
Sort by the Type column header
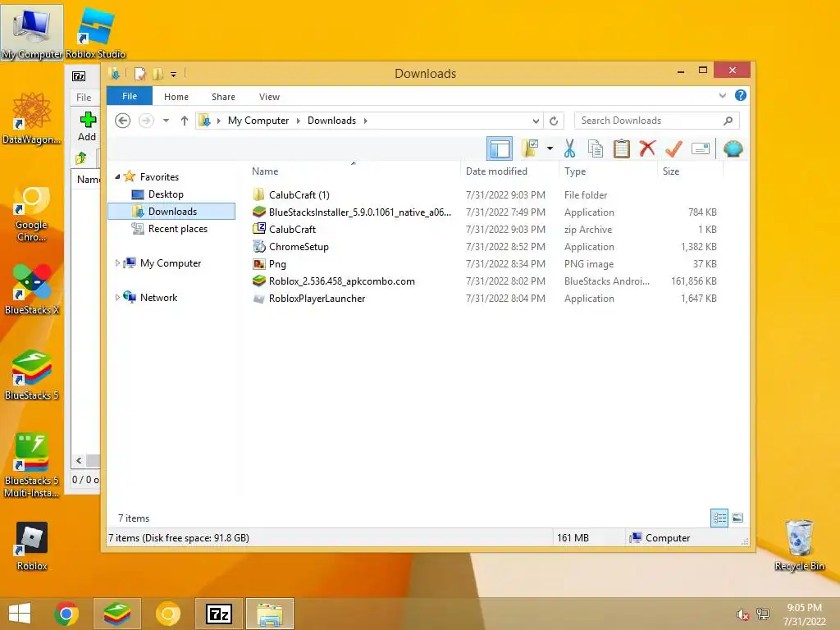tap(608, 171)
